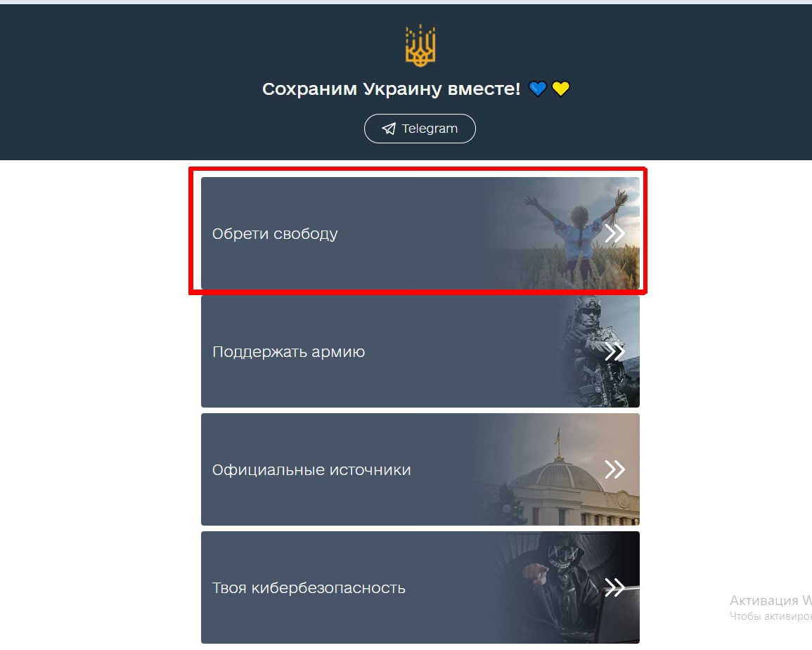Open the Твоя кибербезопасность label
The image size is (812, 650).
pos(309,587)
